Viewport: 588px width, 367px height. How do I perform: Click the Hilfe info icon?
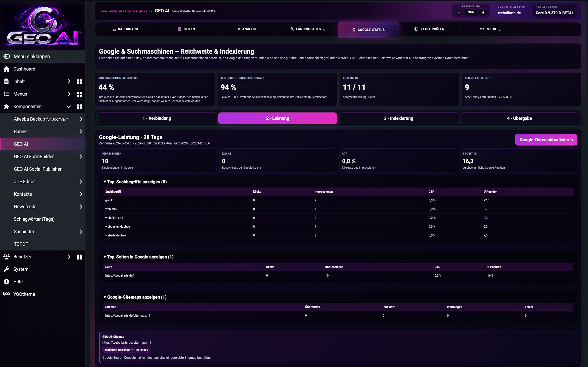pyautogui.click(x=7, y=282)
